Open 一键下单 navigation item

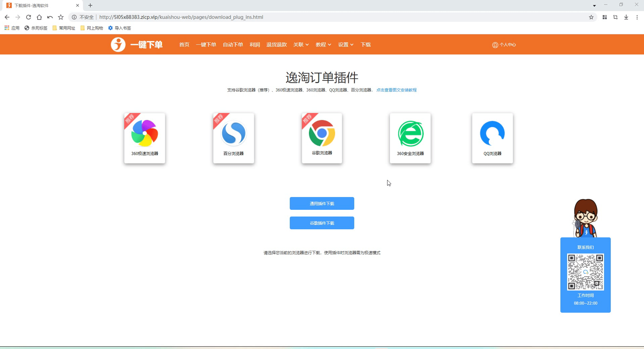[x=206, y=44]
